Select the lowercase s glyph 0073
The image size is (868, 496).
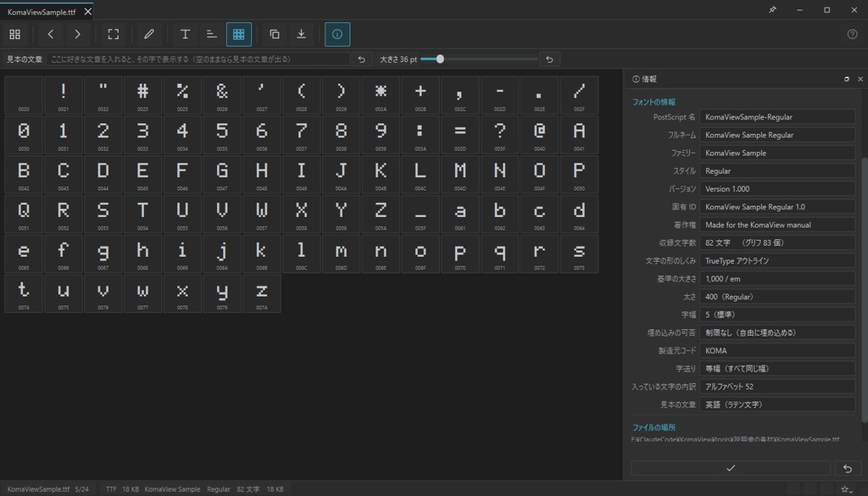click(x=579, y=254)
